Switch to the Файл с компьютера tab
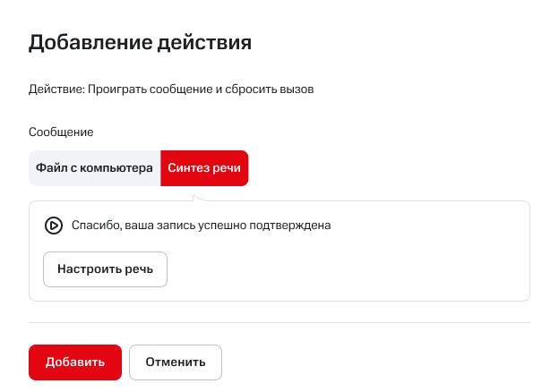Viewport: 559px width, 392px height. 94,168
